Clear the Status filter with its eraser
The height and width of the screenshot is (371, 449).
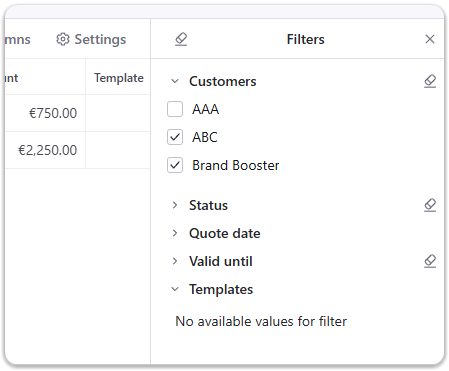[x=430, y=205]
